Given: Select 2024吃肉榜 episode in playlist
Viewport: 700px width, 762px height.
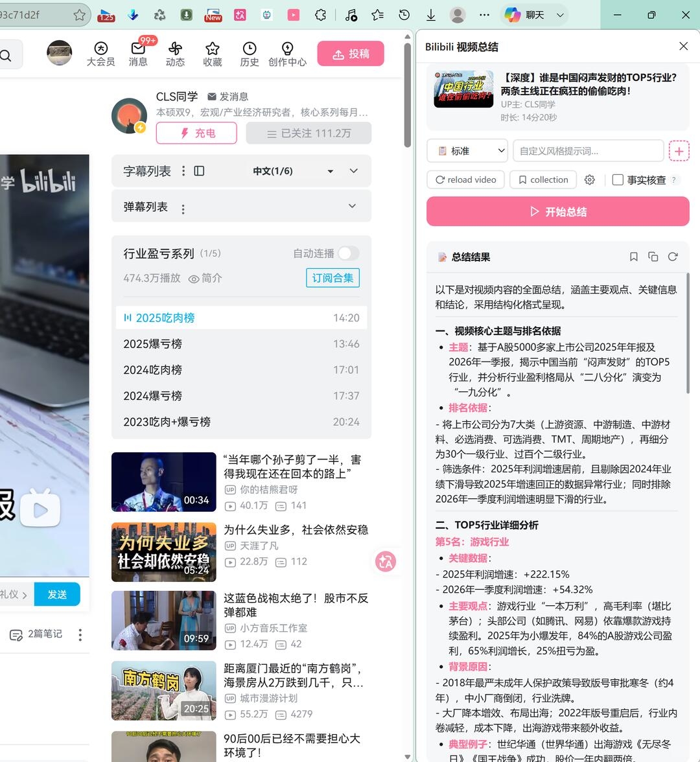Looking at the screenshot, I should 241,370.
